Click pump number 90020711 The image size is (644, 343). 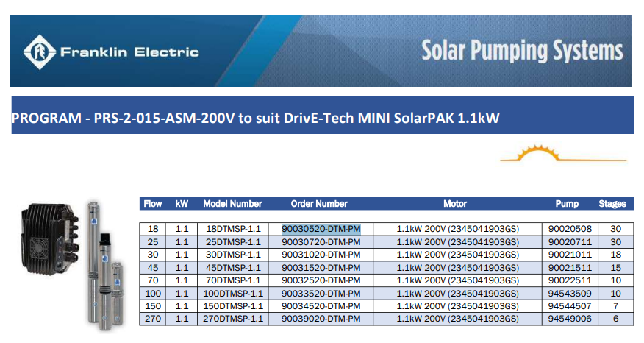(570, 242)
